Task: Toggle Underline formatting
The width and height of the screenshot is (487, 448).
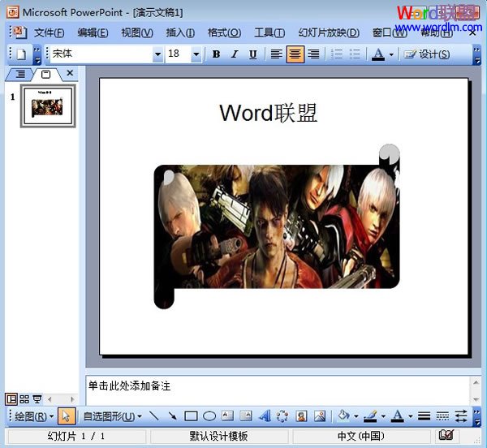Action: tap(253, 54)
